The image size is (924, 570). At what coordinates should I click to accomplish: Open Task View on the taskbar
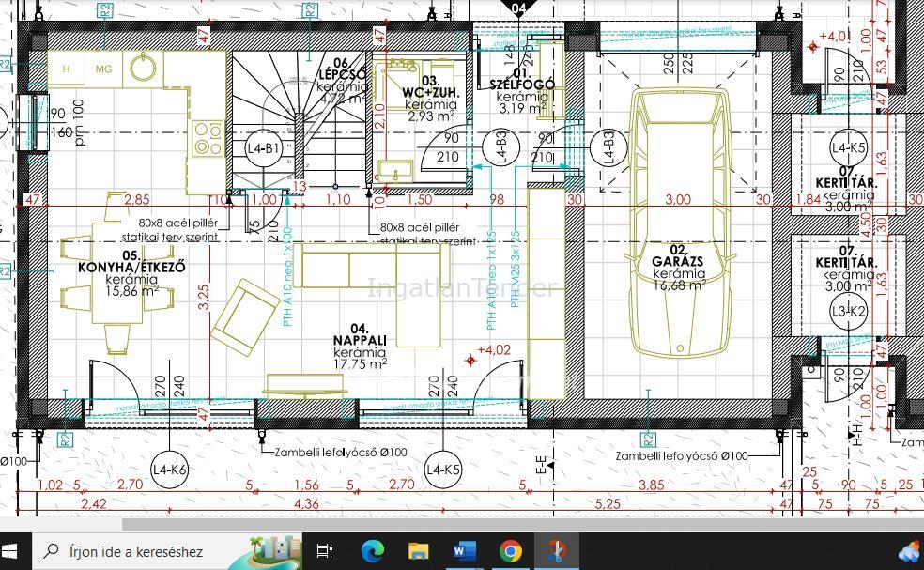[x=324, y=551]
